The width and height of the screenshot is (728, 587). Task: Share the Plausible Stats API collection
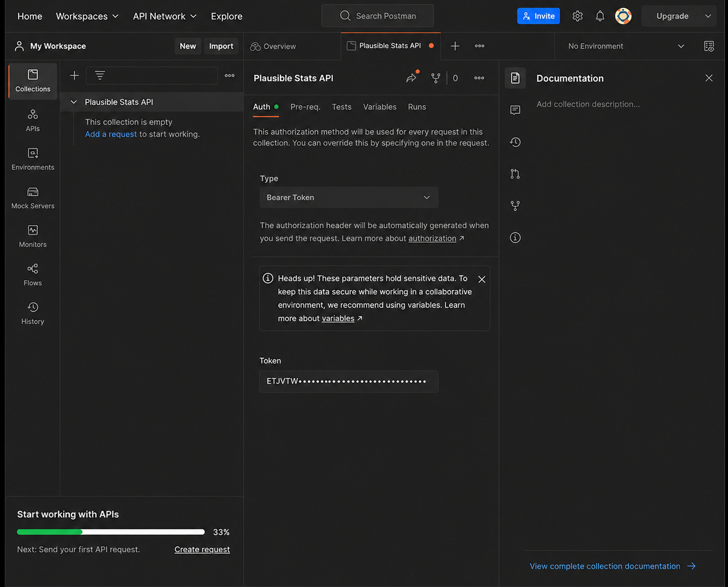point(411,78)
